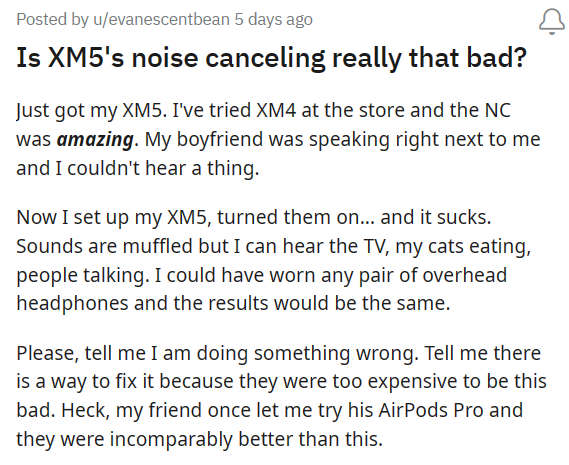
Task: Click the bold italic word 'amazing'
Action: tap(95, 139)
